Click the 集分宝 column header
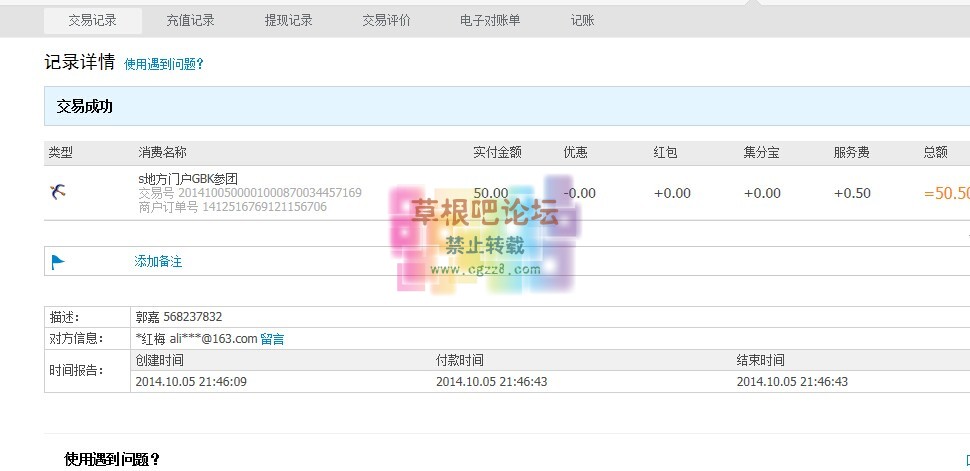This screenshot has height=471, width=970. tap(762, 152)
